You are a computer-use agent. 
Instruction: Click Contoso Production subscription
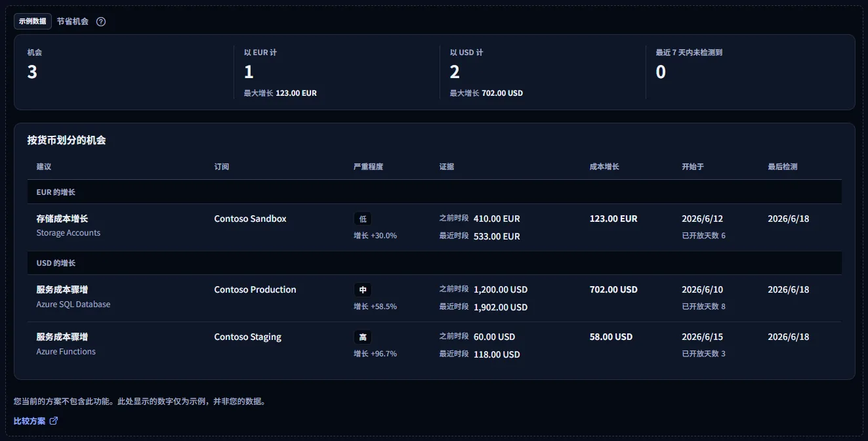pyautogui.click(x=255, y=289)
